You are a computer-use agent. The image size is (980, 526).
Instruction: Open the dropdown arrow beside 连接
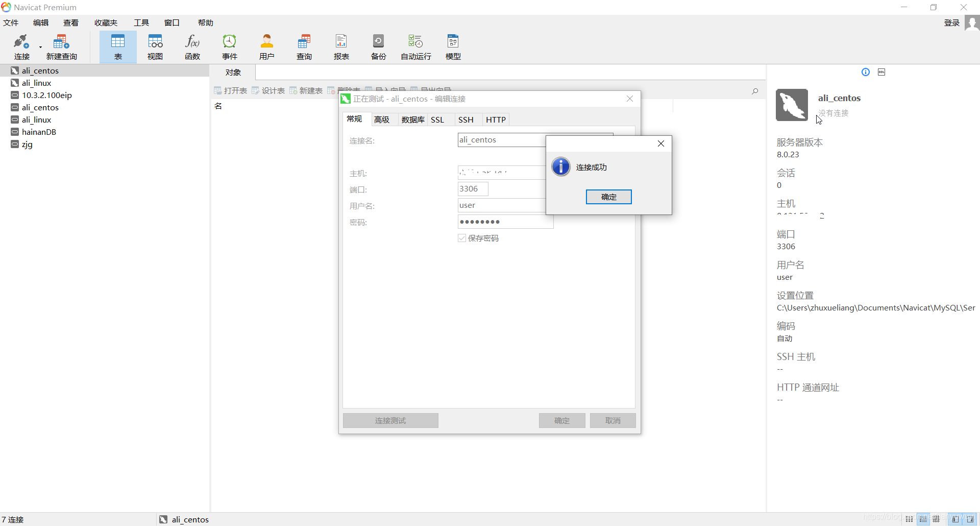(40, 47)
